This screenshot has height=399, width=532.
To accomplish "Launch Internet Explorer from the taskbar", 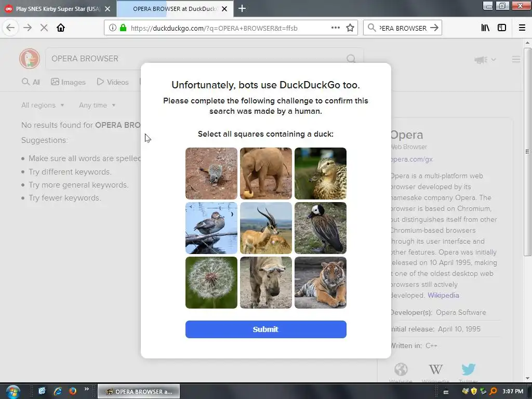I will coord(58,391).
